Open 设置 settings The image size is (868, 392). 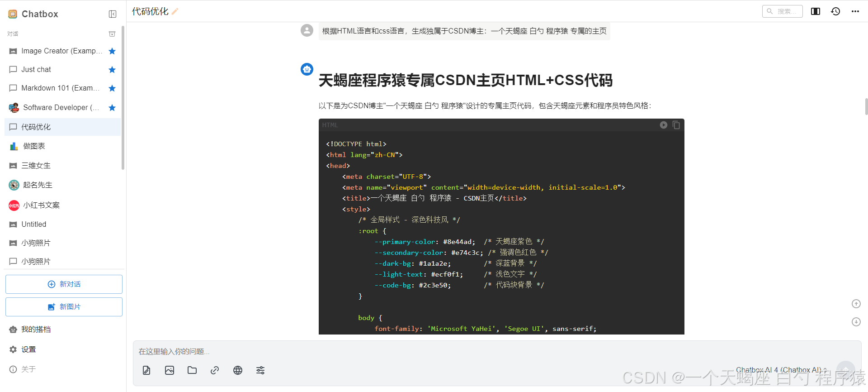(x=62, y=349)
